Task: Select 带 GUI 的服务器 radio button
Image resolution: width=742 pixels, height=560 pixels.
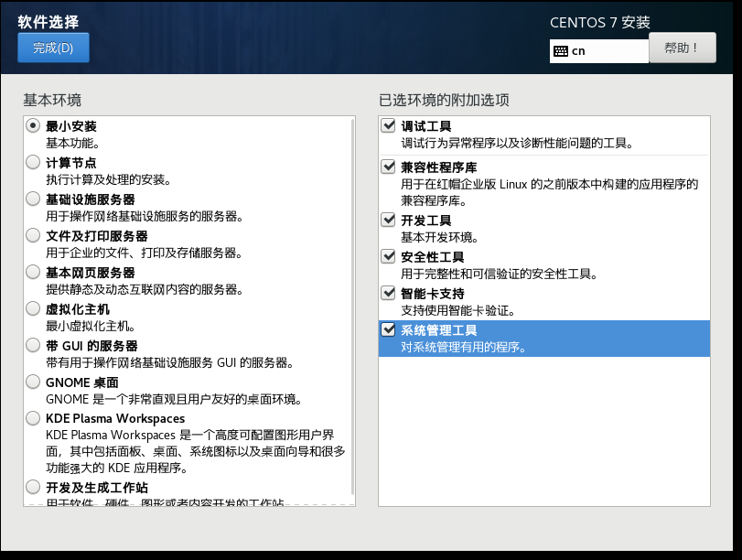Action: coord(33,345)
